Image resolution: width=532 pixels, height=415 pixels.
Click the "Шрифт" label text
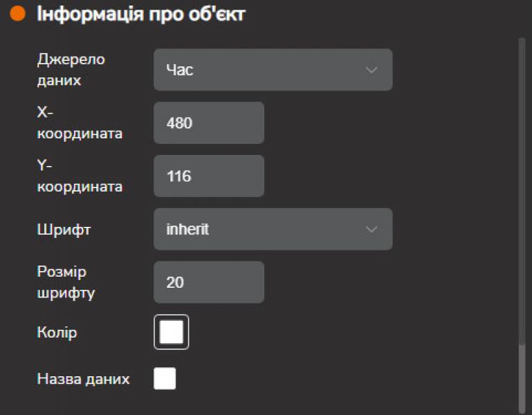(64, 230)
